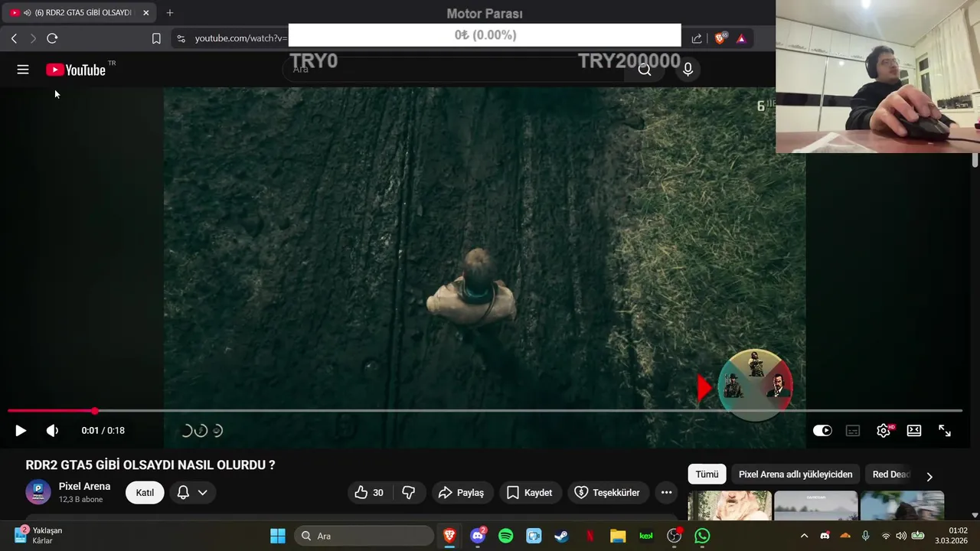Enter fullscreen mode
Image resolution: width=980 pixels, height=551 pixels.
pyautogui.click(x=945, y=431)
